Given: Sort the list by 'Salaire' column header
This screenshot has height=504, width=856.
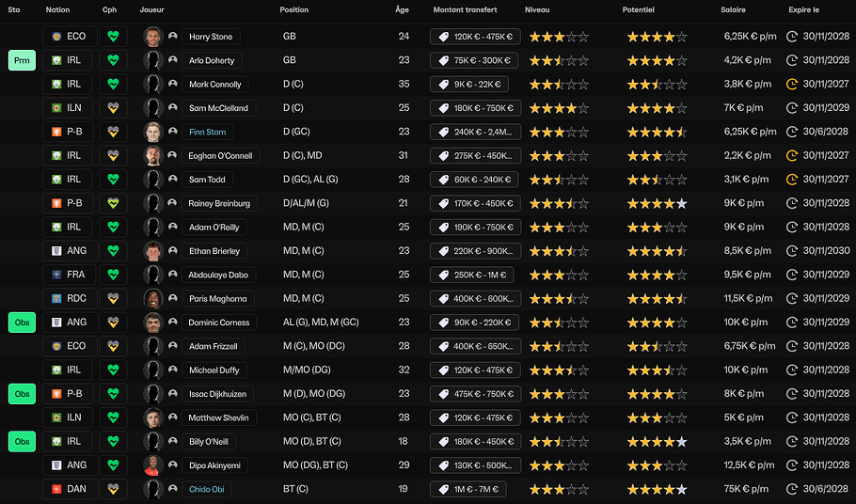Looking at the screenshot, I should point(734,10).
